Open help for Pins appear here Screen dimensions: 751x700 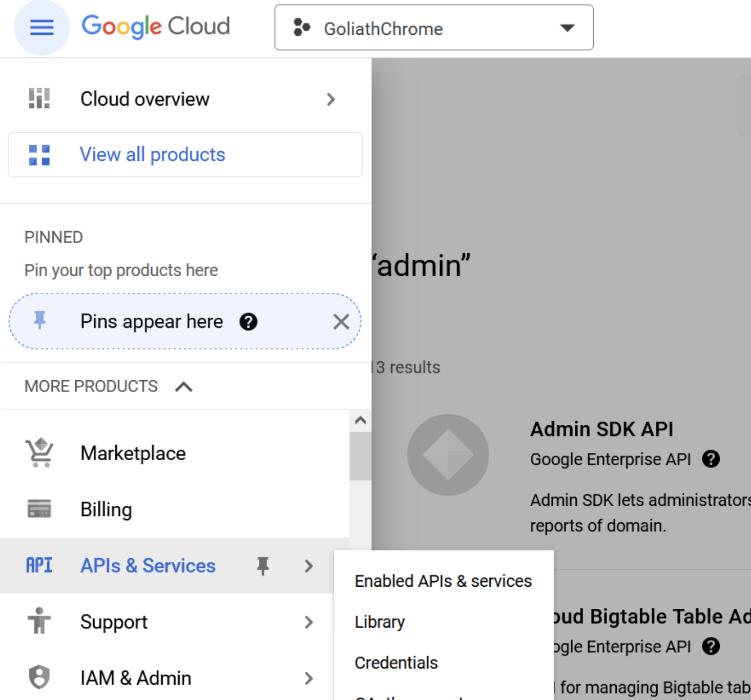pos(248,322)
